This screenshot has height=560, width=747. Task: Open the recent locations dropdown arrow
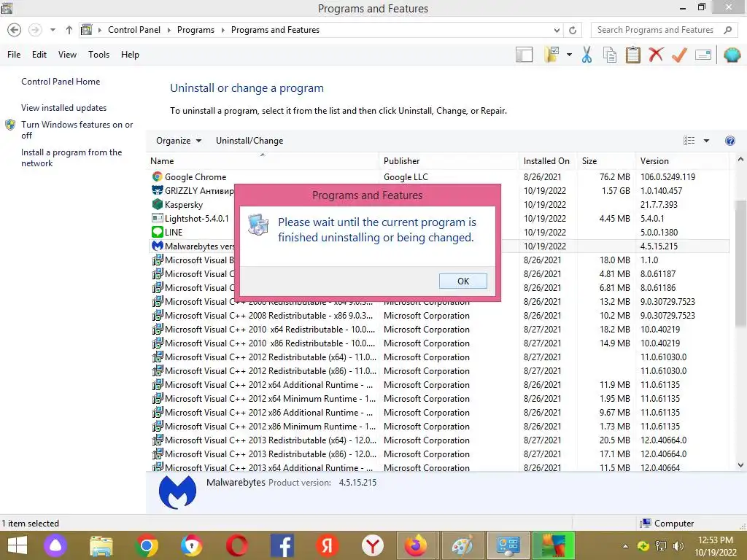click(x=53, y=30)
